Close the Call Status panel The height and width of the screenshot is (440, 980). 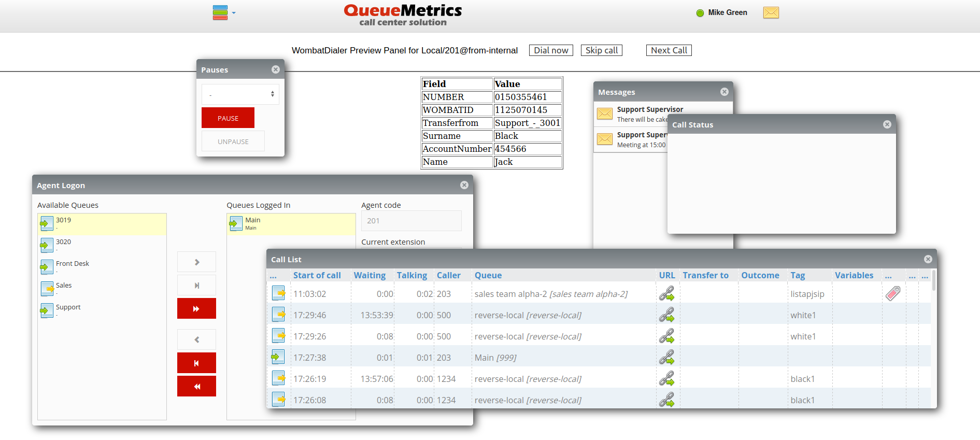887,124
